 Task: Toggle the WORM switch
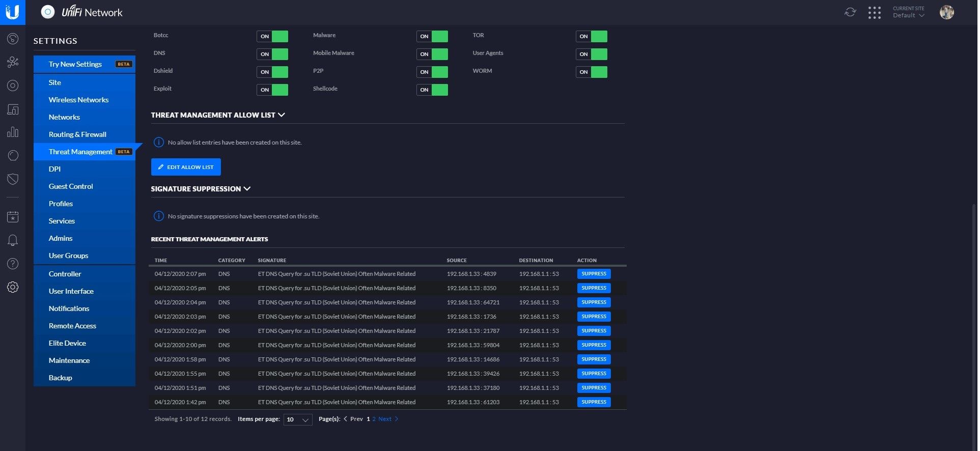pos(593,72)
